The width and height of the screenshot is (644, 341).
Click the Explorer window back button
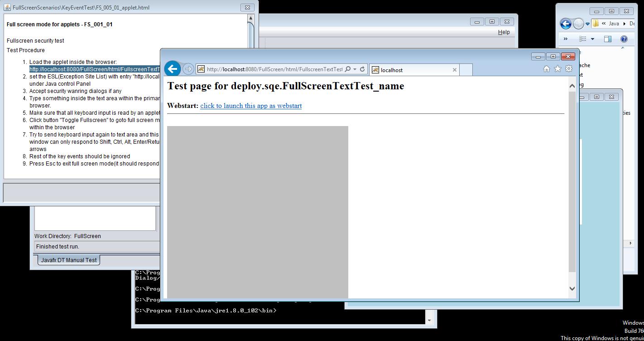565,24
